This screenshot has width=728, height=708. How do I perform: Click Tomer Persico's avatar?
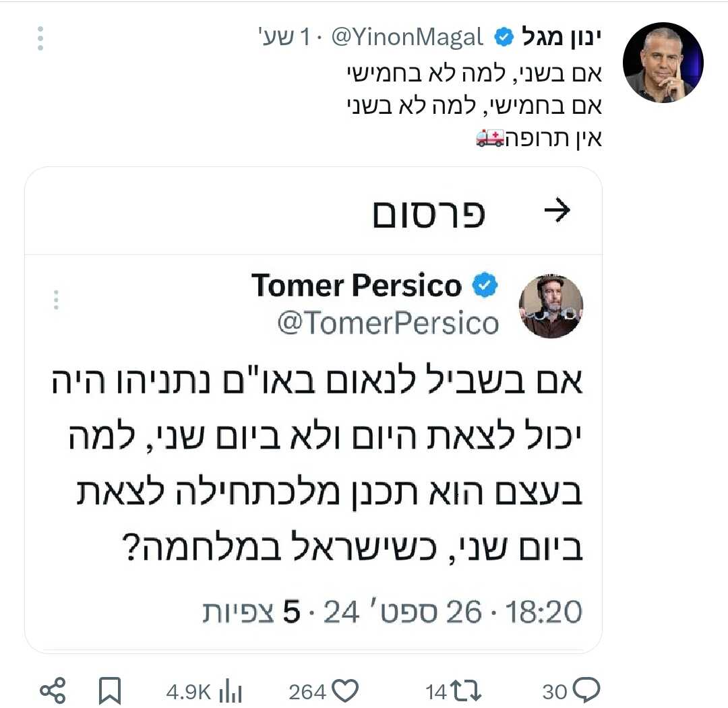[x=551, y=306]
